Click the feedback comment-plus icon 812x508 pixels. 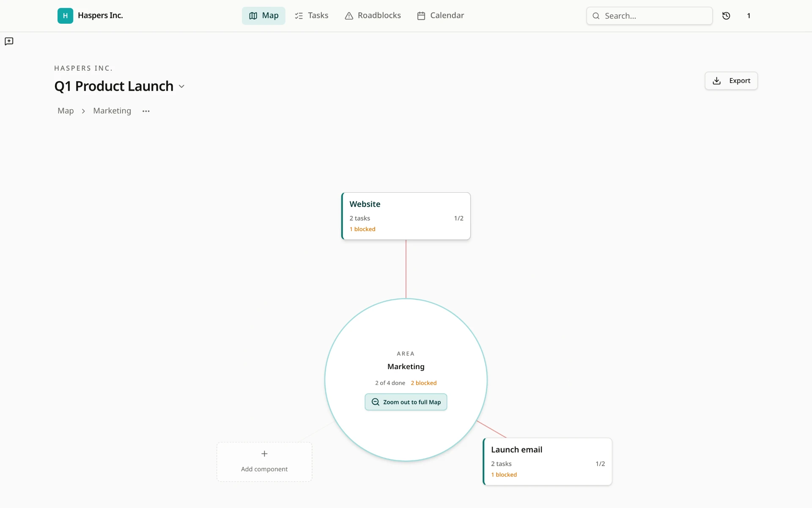[9, 41]
